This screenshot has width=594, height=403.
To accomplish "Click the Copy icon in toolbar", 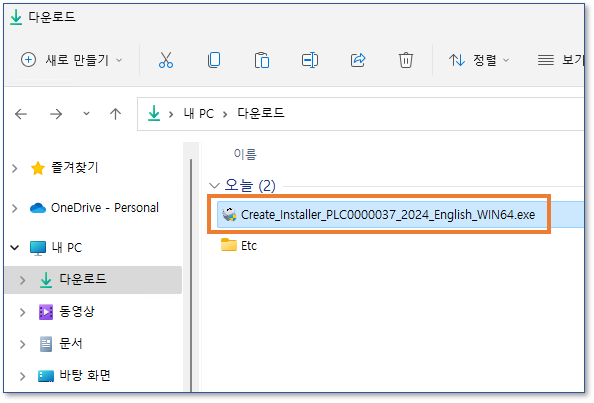I will click(x=214, y=60).
